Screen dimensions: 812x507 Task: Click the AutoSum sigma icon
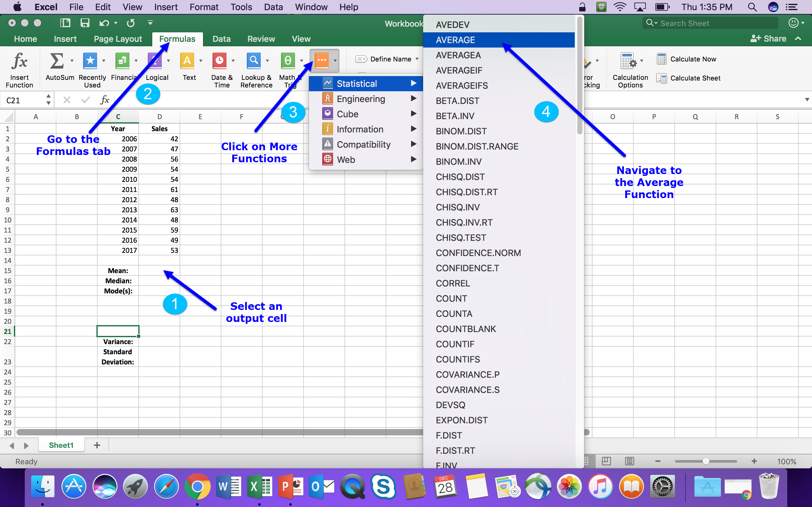coord(57,61)
